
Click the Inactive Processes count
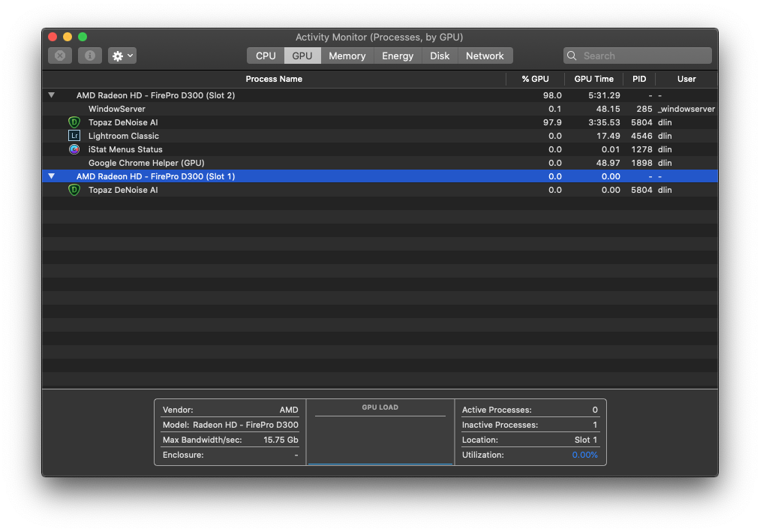click(x=595, y=425)
